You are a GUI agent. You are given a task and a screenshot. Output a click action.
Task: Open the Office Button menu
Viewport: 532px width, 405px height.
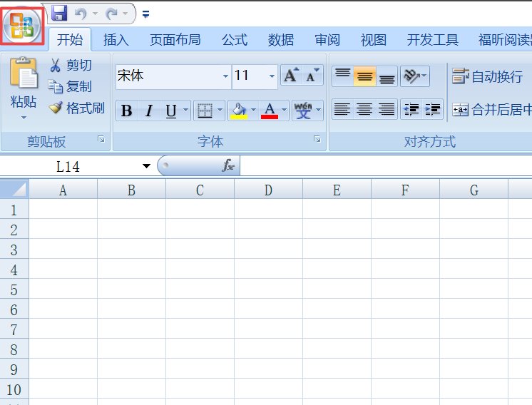click(22, 26)
